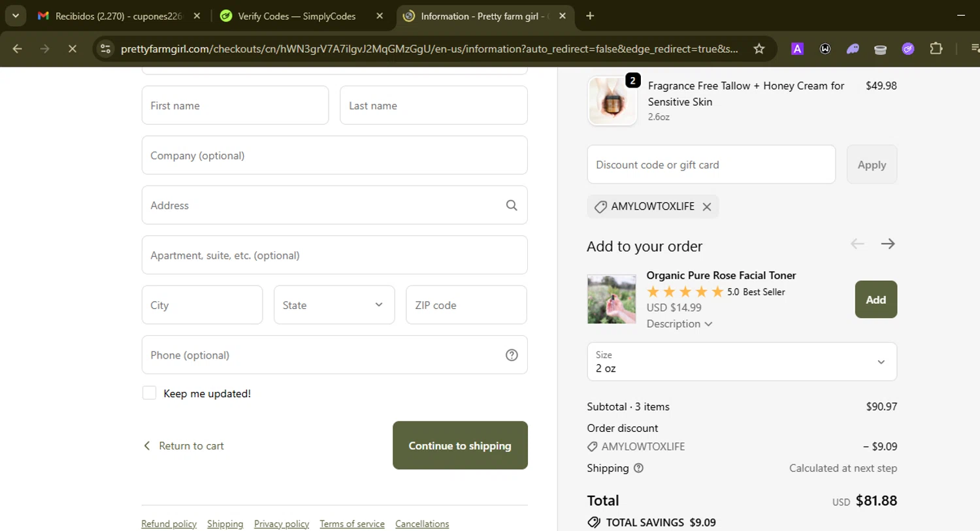
Task: Click the address bar URL
Action: pyautogui.click(x=429, y=49)
